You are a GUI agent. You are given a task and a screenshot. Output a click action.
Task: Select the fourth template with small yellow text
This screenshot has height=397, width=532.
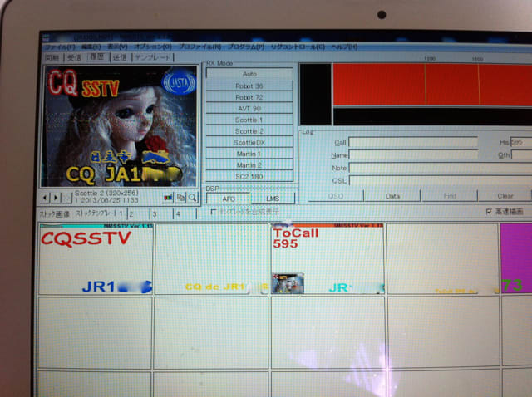tap(442, 258)
